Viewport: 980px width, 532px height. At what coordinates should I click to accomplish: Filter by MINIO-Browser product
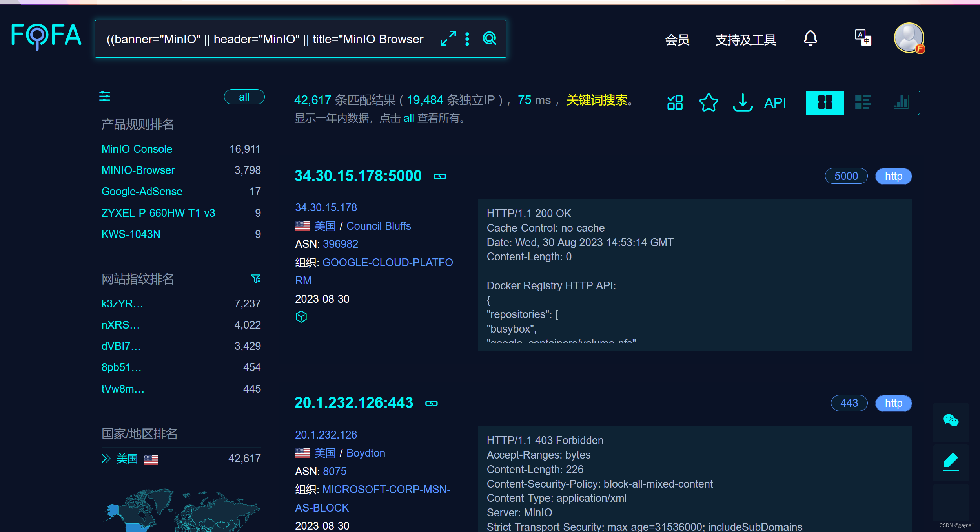click(138, 170)
